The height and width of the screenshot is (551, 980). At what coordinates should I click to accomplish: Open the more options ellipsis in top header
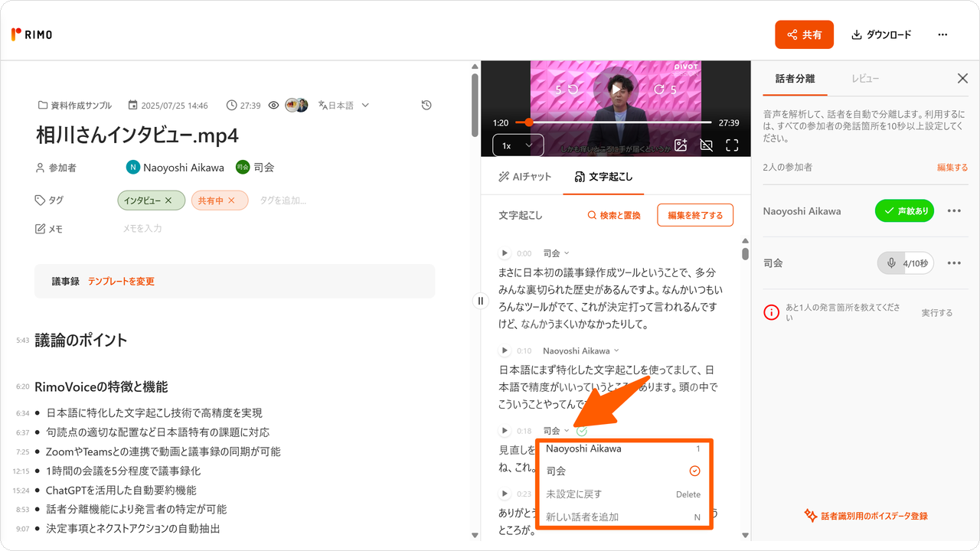pos(942,34)
